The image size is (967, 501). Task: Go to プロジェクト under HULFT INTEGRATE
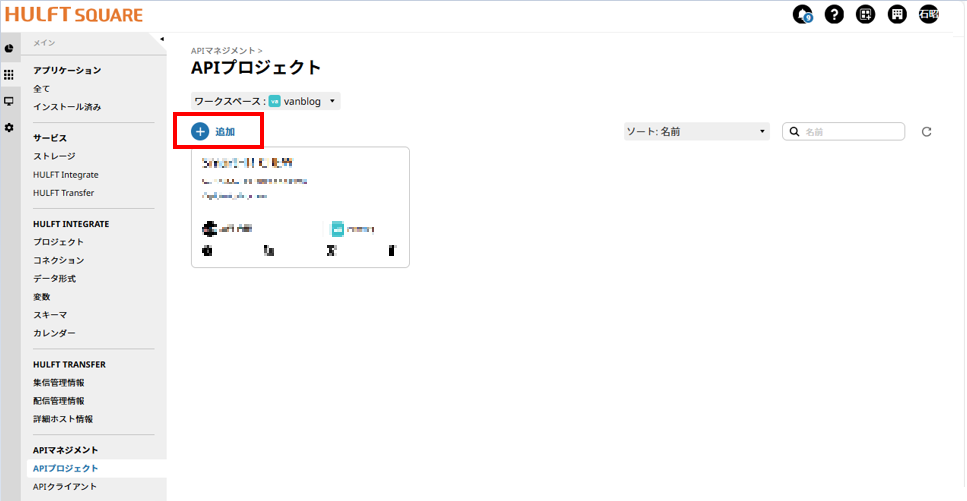pos(59,242)
